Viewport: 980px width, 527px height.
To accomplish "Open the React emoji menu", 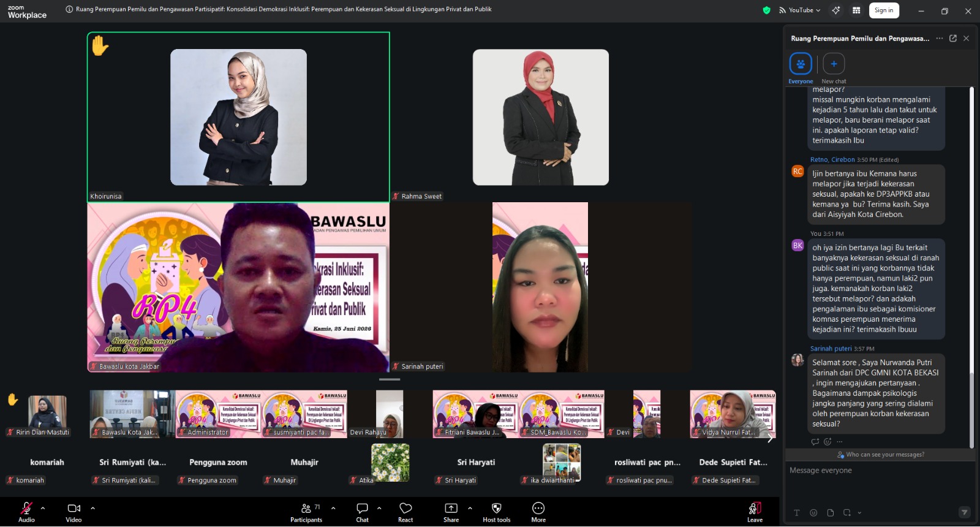I will pos(405,512).
